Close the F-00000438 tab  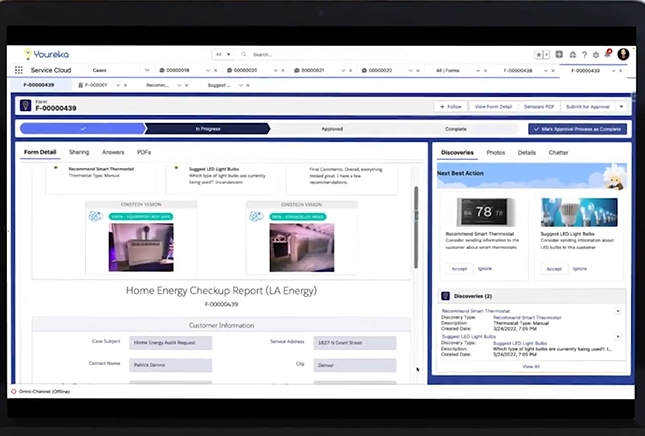coord(553,70)
